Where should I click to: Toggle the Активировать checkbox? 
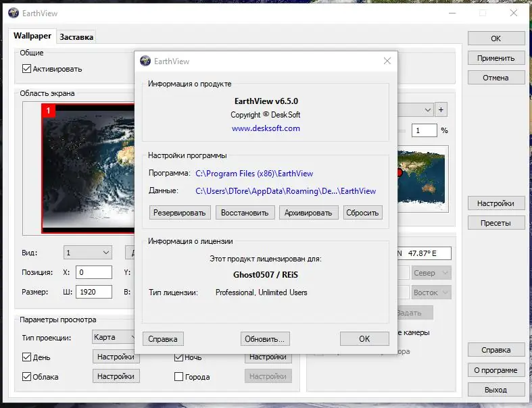(x=26, y=69)
